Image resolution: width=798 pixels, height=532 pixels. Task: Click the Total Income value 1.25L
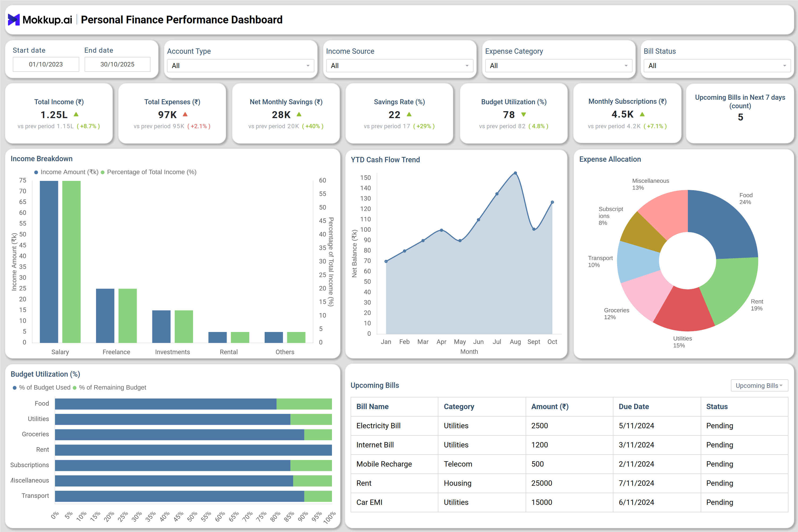coord(54,115)
